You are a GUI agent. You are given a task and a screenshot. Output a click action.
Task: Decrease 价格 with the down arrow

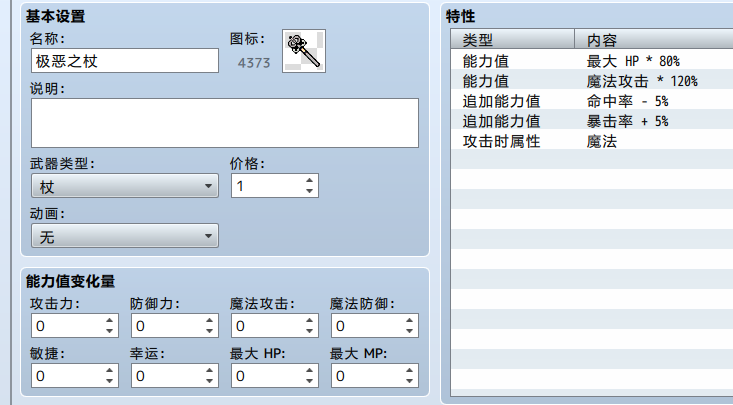click(x=309, y=191)
